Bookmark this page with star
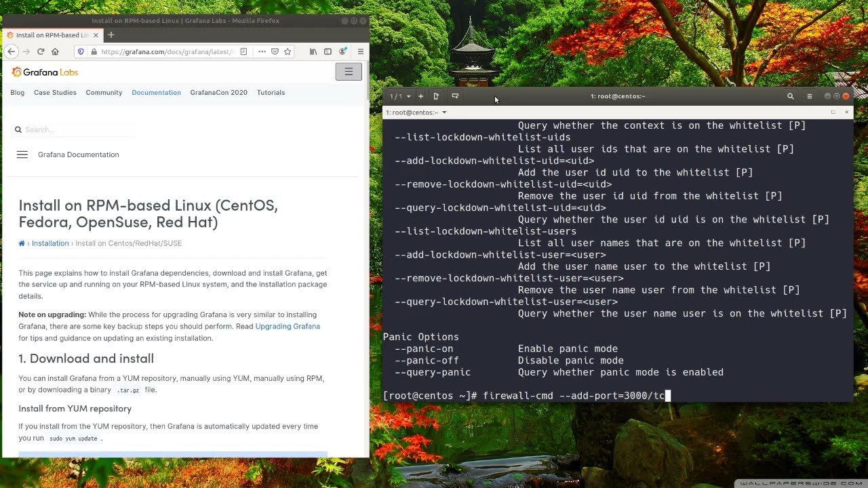The width and height of the screenshot is (868, 488). pos(288,52)
